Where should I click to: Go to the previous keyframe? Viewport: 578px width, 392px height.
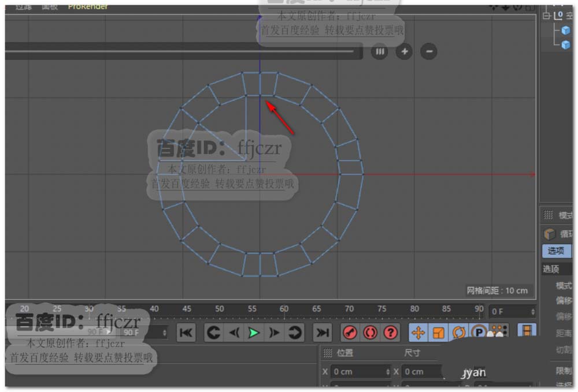pos(214,333)
